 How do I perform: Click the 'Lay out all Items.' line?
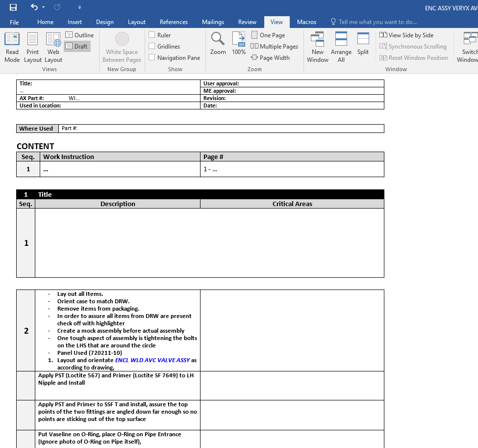80,294
